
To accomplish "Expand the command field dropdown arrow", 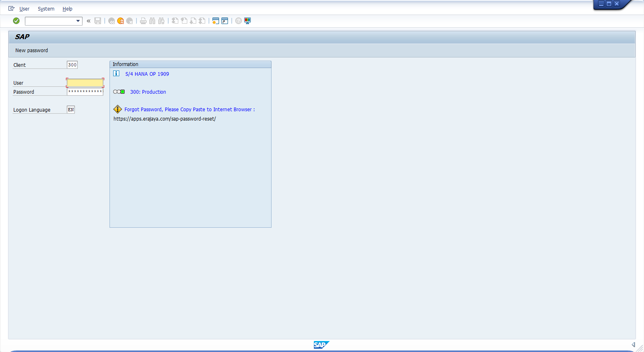I will pos(78,21).
